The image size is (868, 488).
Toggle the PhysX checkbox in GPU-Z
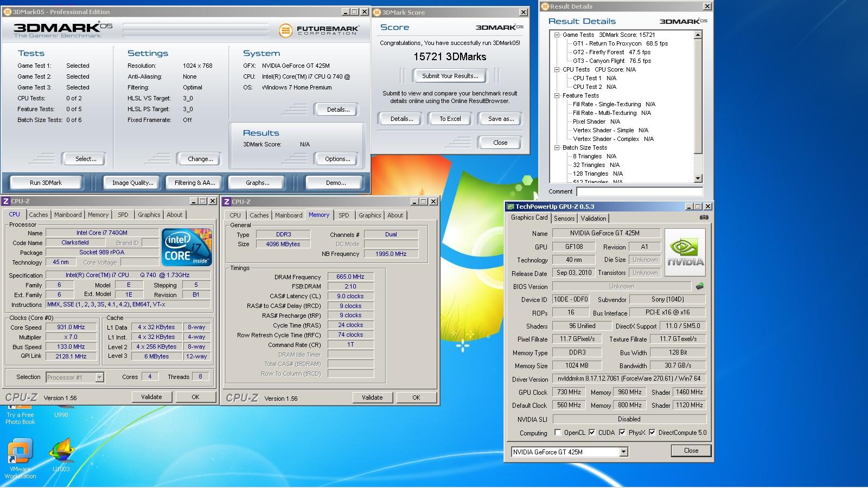(x=622, y=433)
